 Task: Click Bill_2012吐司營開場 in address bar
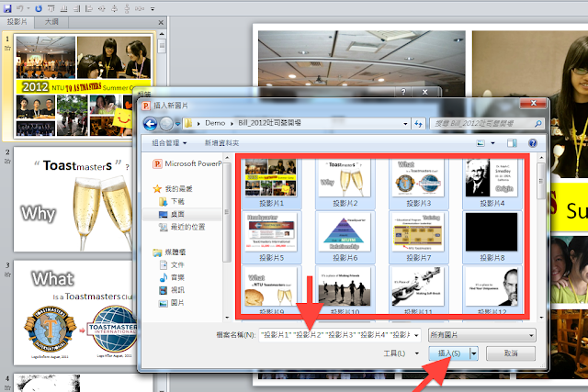click(x=269, y=123)
